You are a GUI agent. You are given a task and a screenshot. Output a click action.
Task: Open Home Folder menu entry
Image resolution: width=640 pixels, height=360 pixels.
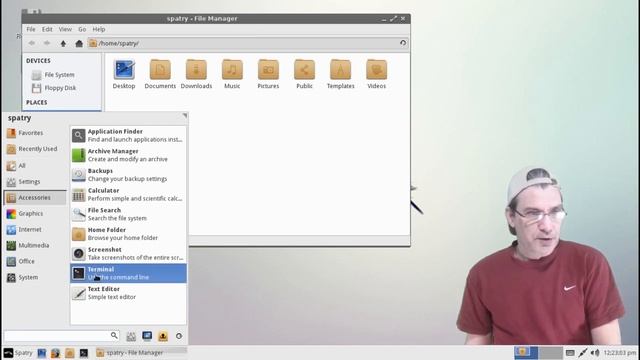pos(128,233)
